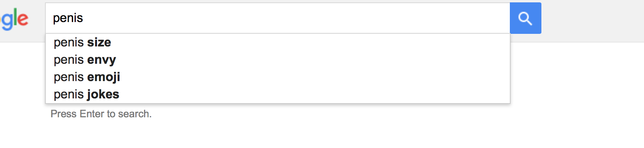Submit the query with the search icon

(525, 18)
